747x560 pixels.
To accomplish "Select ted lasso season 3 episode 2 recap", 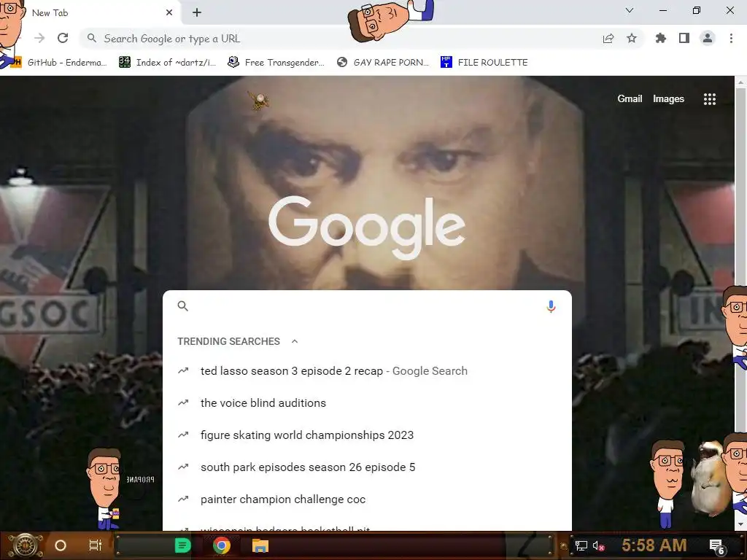I will (x=367, y=371).
